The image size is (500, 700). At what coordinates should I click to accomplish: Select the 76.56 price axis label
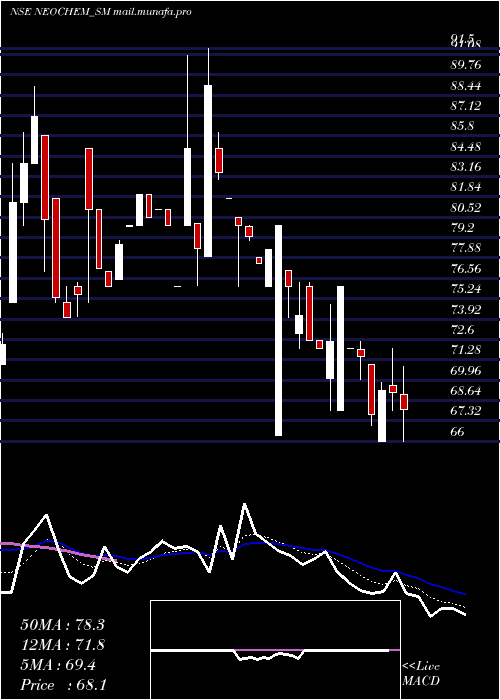(x=466, y=269)
